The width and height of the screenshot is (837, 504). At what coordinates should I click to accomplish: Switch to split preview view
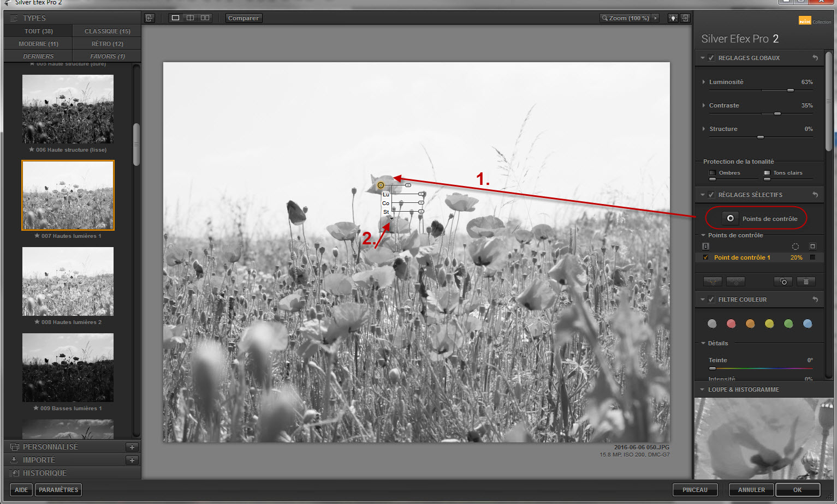(190, 18)
